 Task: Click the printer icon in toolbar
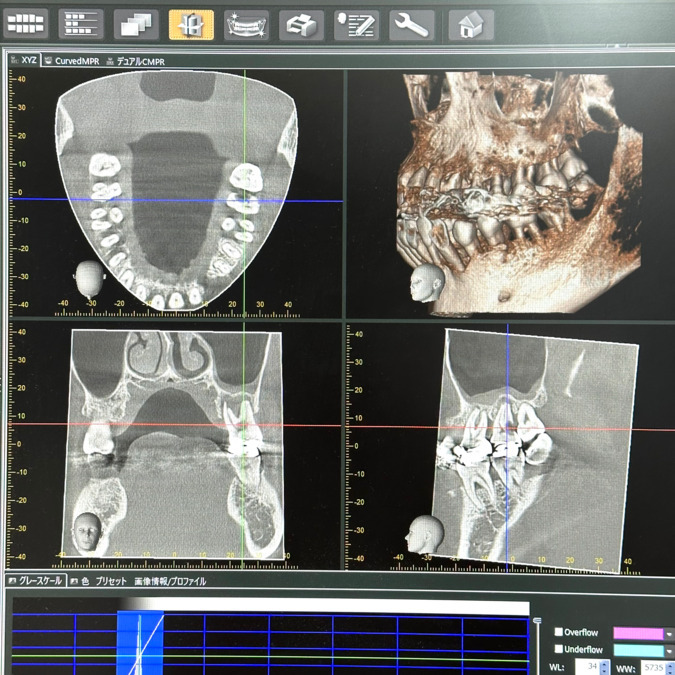click(301, 25)
